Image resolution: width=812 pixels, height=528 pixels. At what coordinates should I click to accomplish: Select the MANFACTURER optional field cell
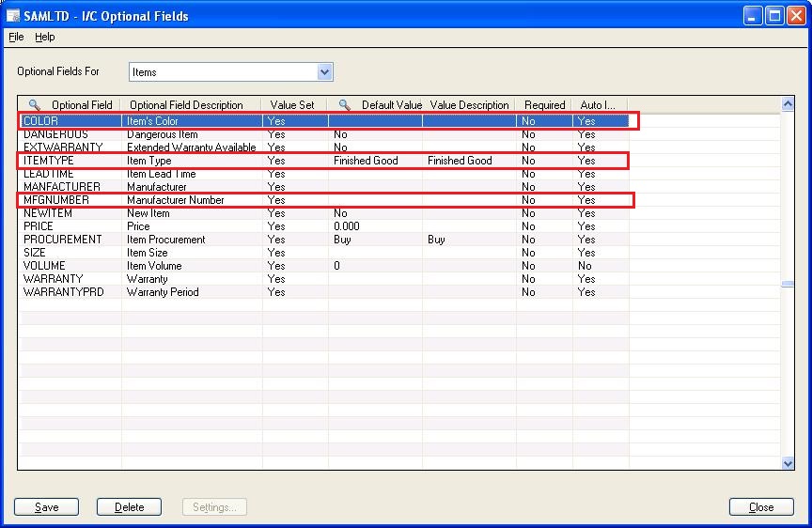70,187
